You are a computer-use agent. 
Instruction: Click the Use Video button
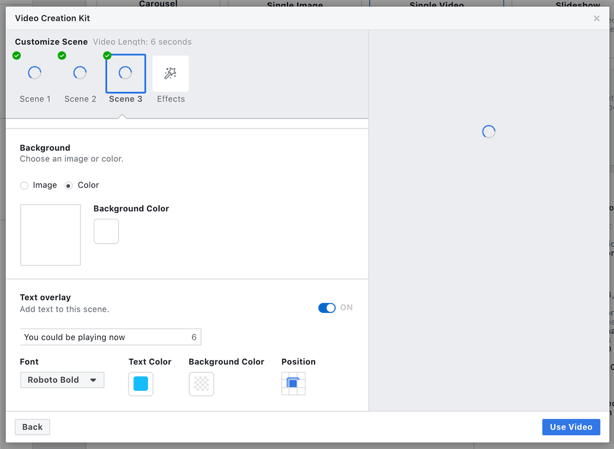pos(571,427)
